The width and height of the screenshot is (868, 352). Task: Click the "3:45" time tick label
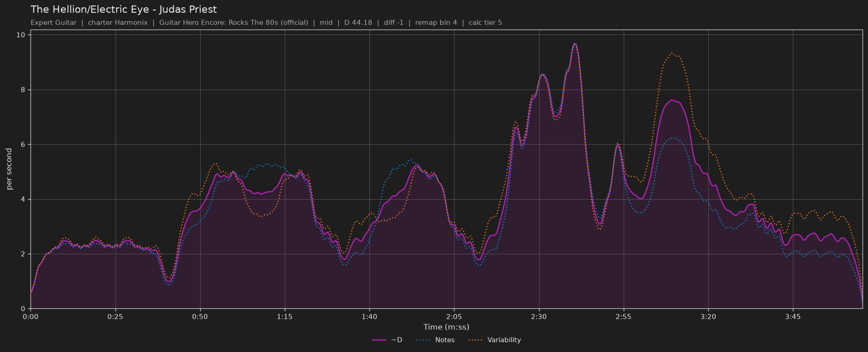(793, 317)
